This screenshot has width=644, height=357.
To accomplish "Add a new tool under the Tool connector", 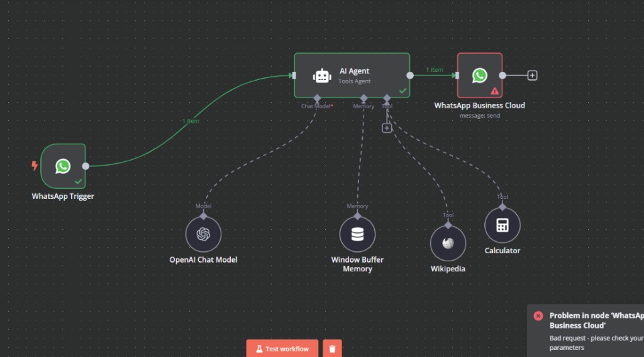I will tap(387, 128).
